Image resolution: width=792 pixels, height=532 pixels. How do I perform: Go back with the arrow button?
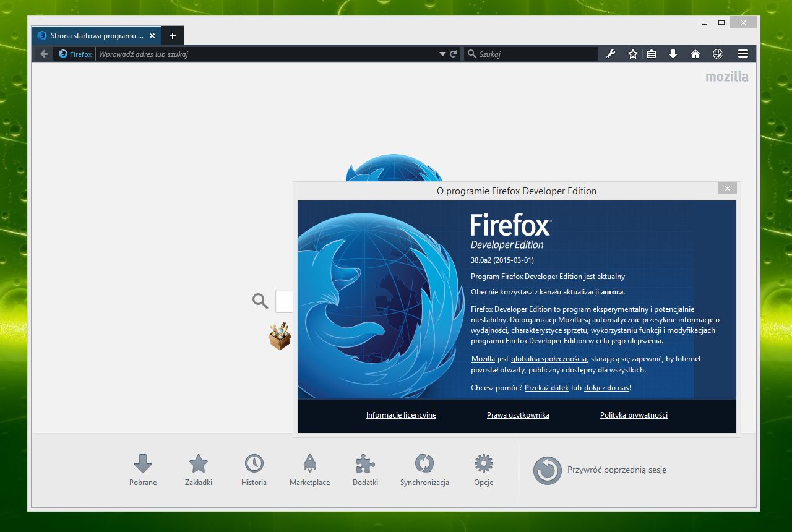(43, 54)
